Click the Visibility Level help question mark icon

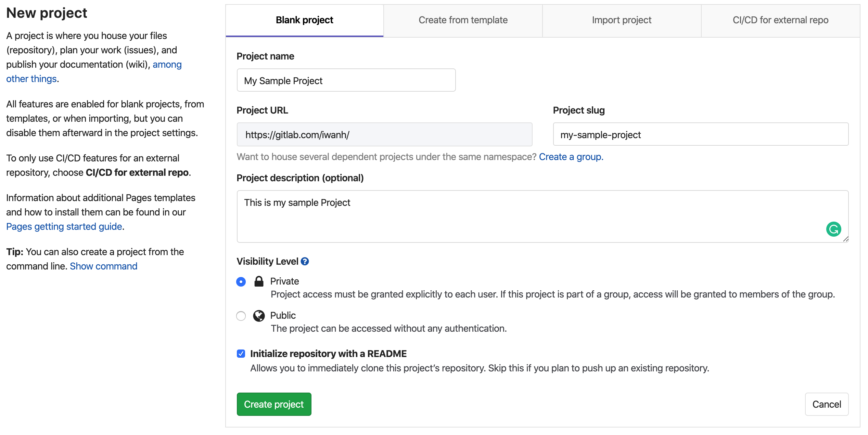pos(305,262)
